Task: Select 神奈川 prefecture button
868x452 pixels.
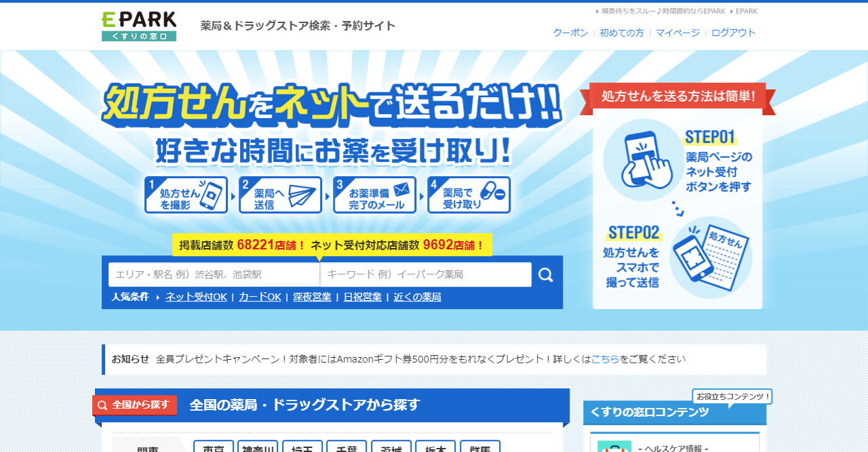Action: pyautogui.click(x=258, y=447)
